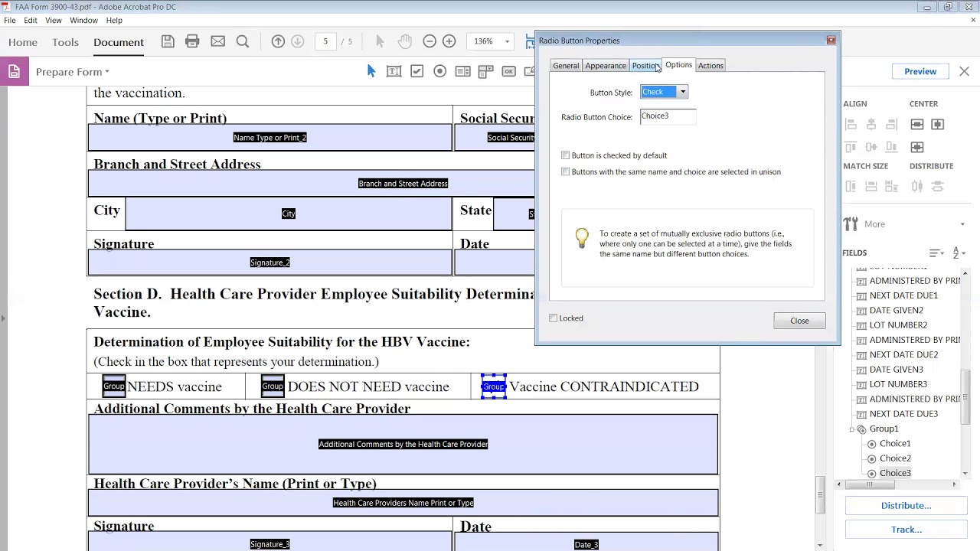Image resolution: width=980 pixels, height=551 pixels.
Task: Select LOT NUMBER2 in the fields list
Action: [898, 325]
